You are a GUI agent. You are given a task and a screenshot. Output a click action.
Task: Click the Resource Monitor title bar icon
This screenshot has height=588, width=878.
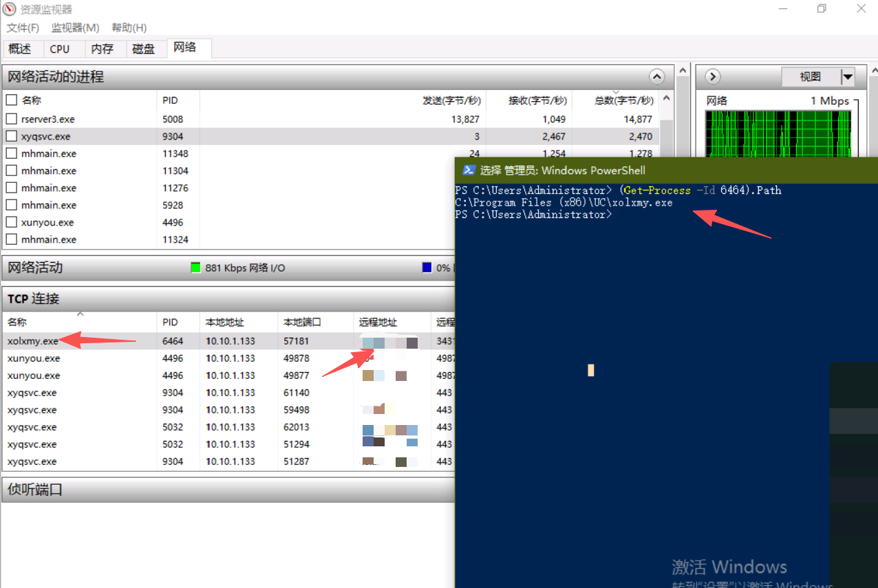[x=10, y=9]
